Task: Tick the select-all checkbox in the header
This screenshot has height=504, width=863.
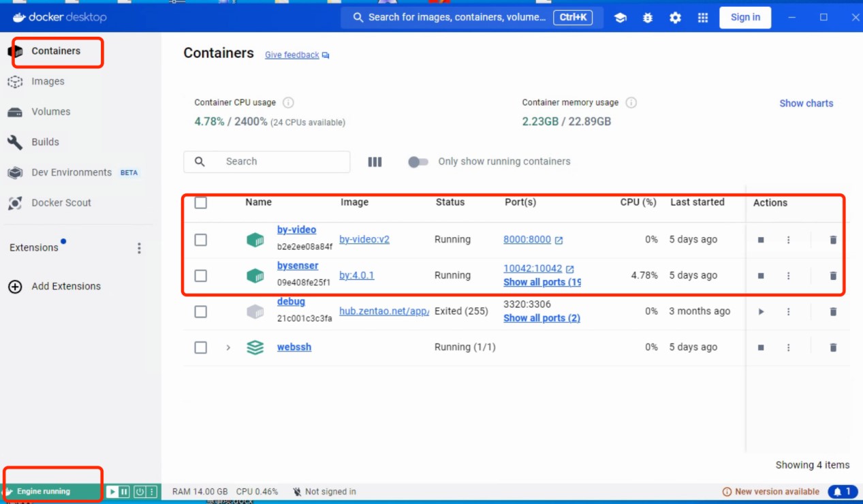Action: click(201, 203)
